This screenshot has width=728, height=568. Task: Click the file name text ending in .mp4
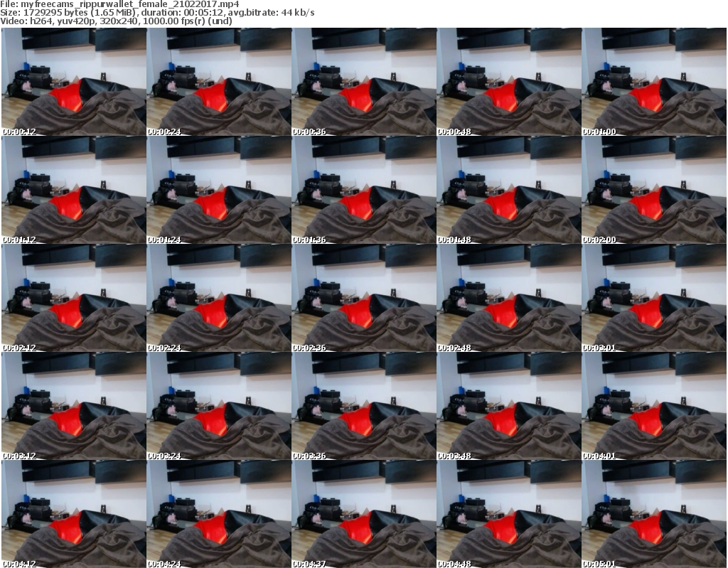coord(131,4)
